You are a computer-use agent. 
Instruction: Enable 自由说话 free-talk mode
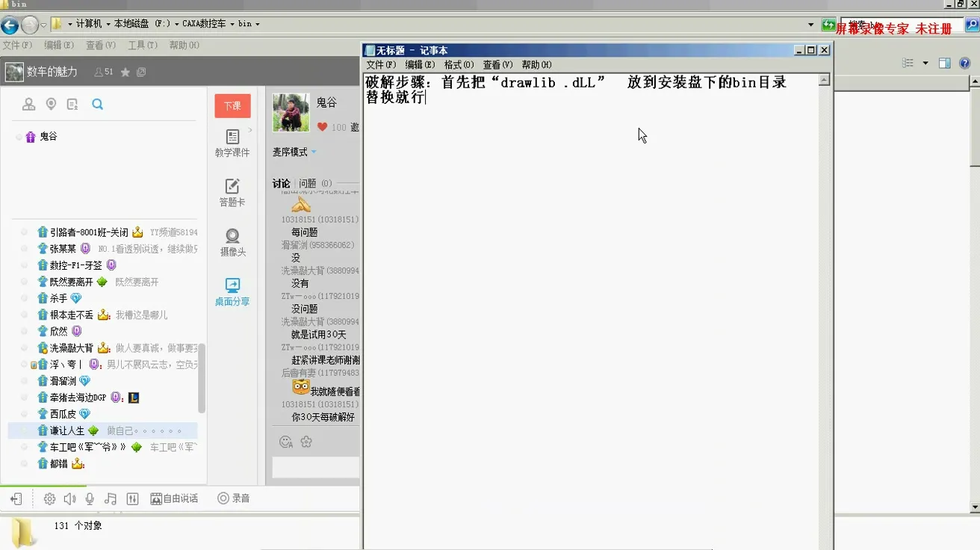point(173,498)
